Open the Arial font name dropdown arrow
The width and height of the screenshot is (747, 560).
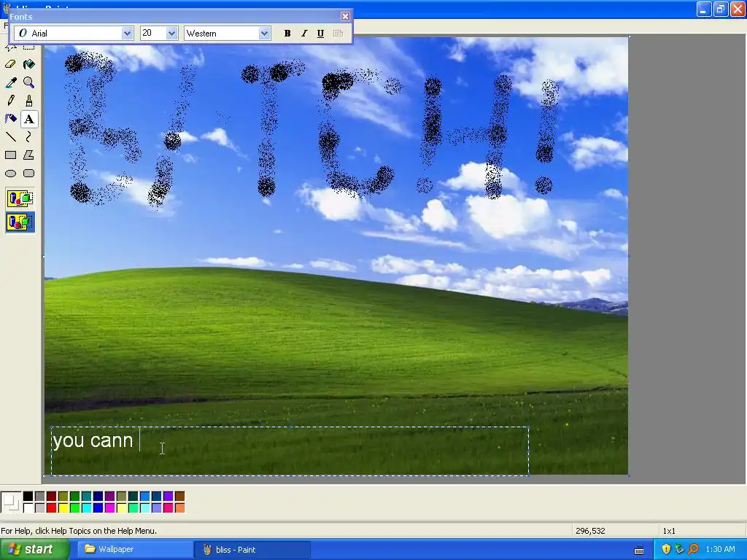127,34
